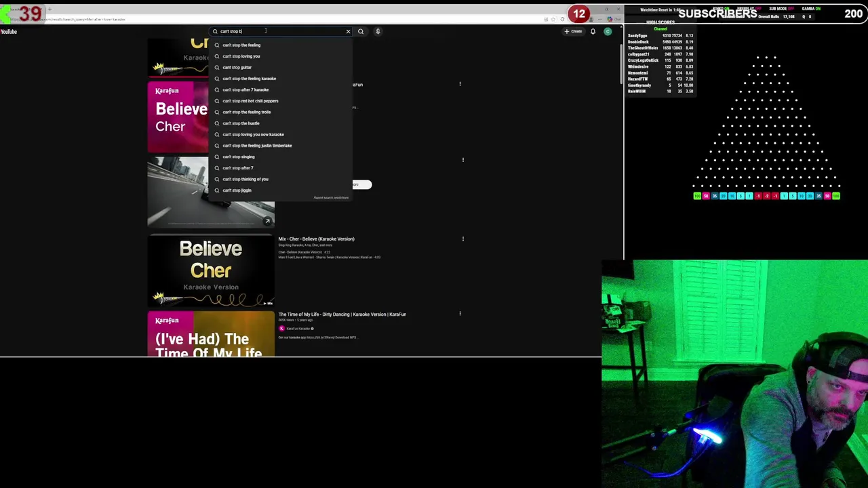Image resolution: width=868 pixels, height=488 pixels.
Task: Open the pink Believe Cher KaraFun thumbnail
Action: click(x=178, y=117)
